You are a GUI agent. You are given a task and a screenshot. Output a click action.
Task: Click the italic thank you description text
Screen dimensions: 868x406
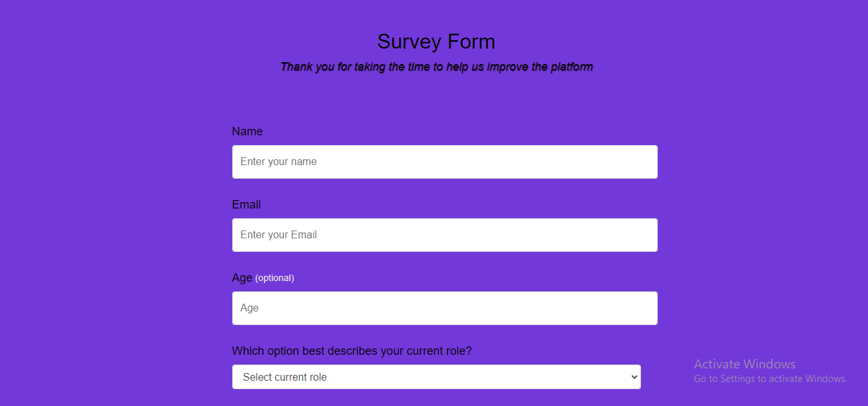[x=437, y=67]
